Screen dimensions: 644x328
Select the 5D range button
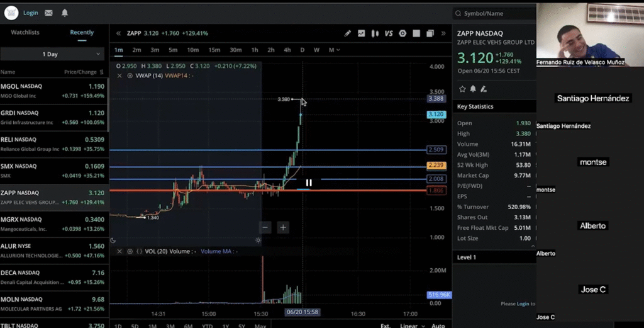135,325
